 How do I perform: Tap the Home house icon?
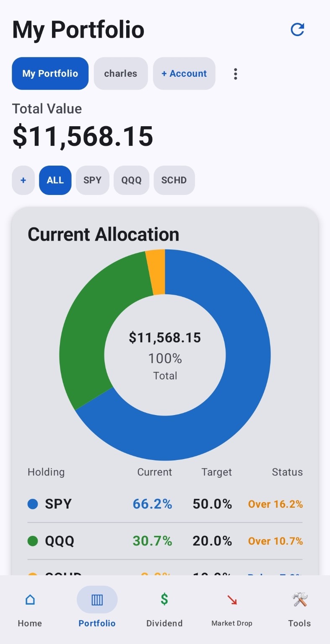coord(30,600)
